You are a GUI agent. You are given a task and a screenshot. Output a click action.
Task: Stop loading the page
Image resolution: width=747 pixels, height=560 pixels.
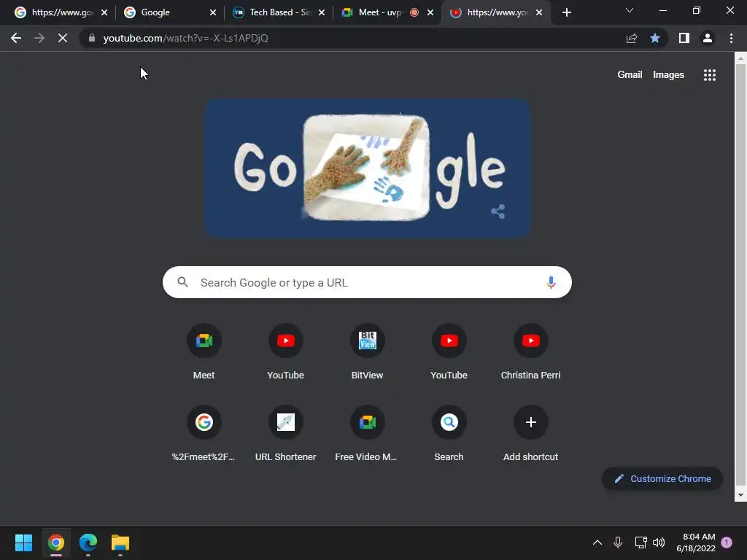click(63, 38)
